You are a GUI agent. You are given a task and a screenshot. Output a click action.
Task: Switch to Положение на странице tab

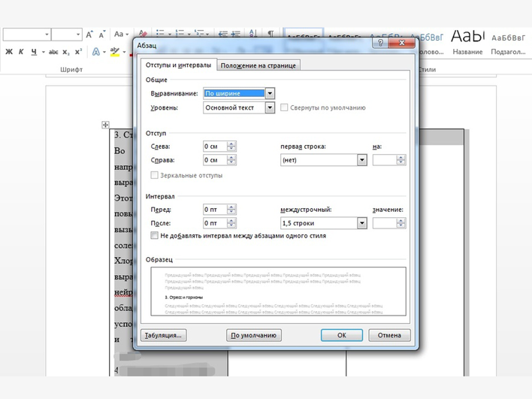pyautogui.click(x=258, y=65)
